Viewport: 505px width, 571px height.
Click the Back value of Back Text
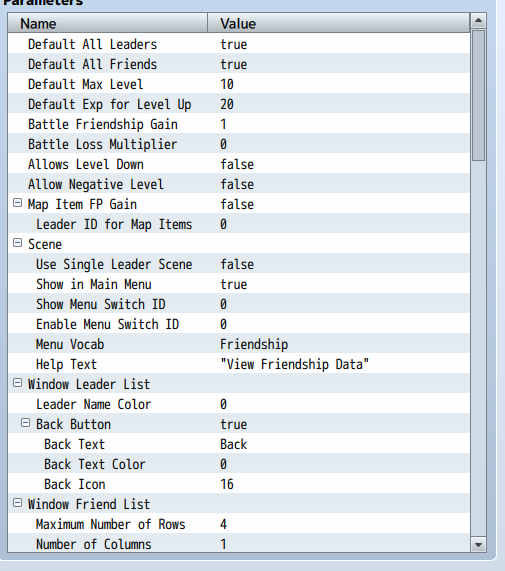pos(234,445)
